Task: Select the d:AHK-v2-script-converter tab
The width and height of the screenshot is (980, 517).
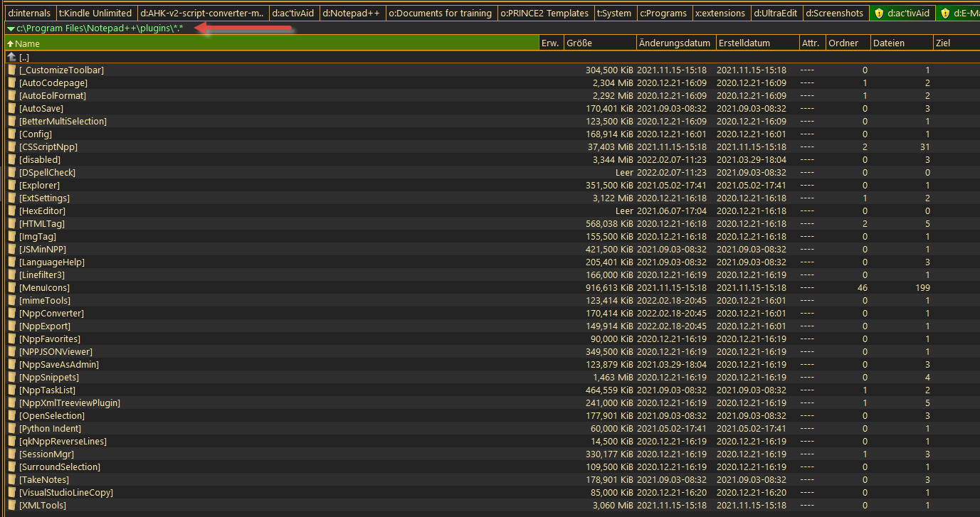Action: coord(202,13)
